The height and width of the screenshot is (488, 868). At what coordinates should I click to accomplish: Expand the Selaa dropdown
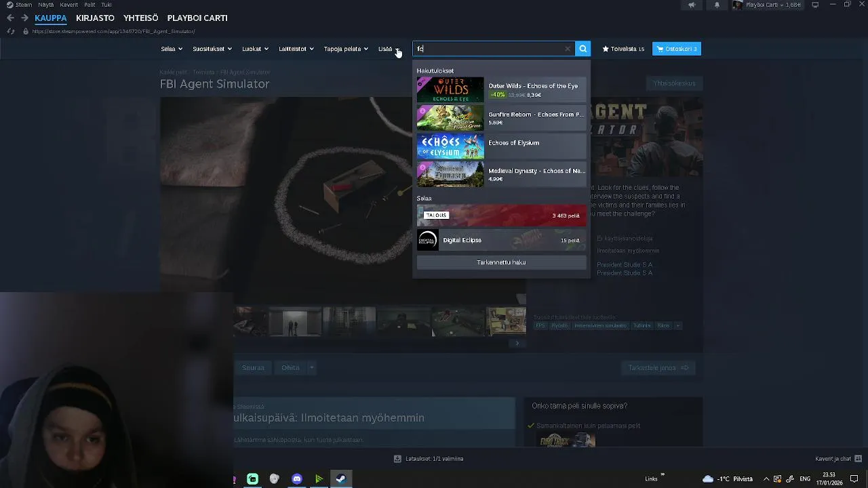tap(172, 49)
